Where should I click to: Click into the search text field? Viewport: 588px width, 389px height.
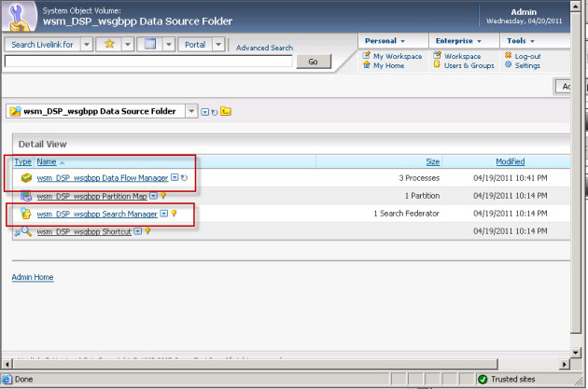tap(148, 62)
